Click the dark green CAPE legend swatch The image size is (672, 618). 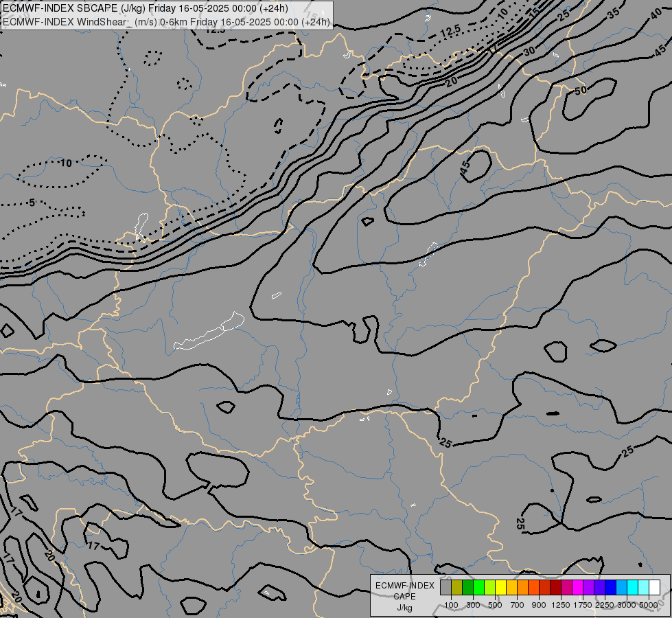tap(467, 587)
